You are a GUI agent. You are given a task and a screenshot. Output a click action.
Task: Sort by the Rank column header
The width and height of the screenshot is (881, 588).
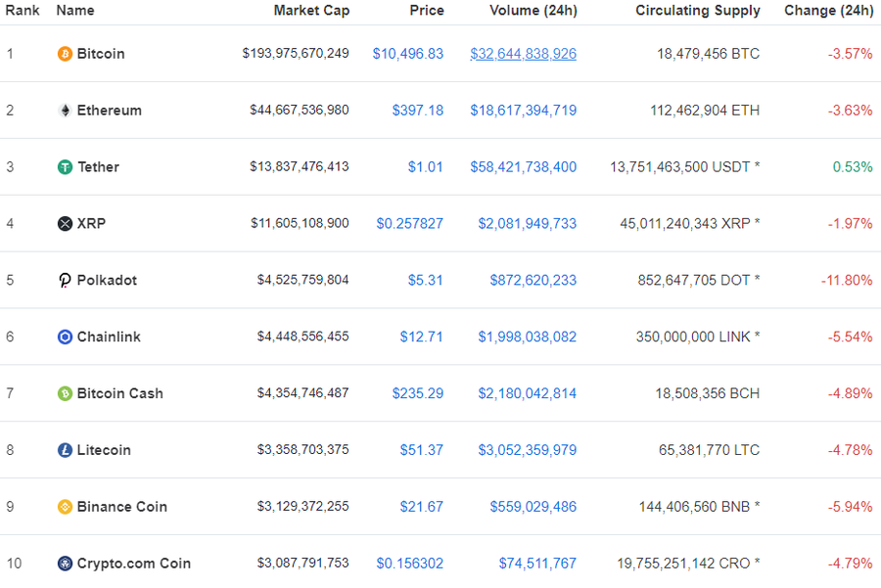coord(23,11)
